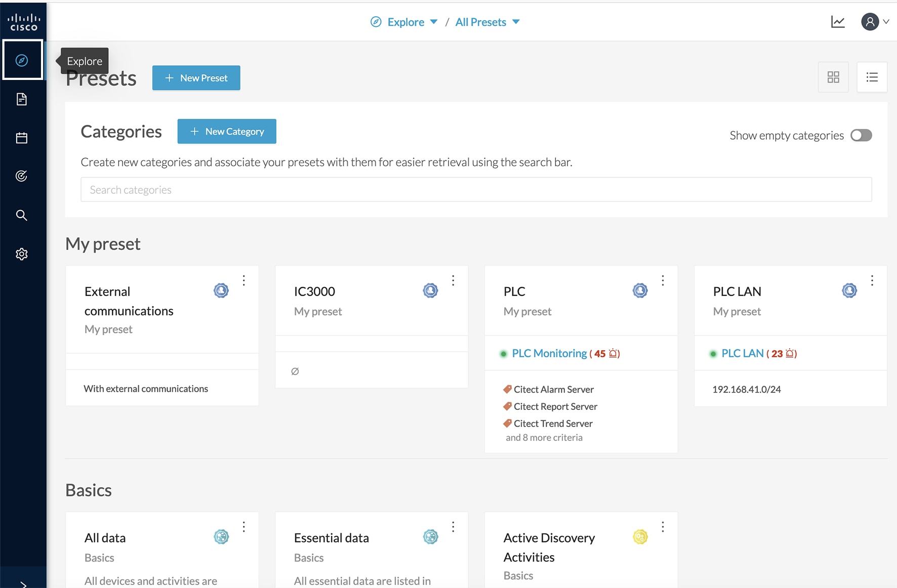Screen dimensions: 897x588
Task: Click 'With external communications' description
Action: [x=146, y=389]
